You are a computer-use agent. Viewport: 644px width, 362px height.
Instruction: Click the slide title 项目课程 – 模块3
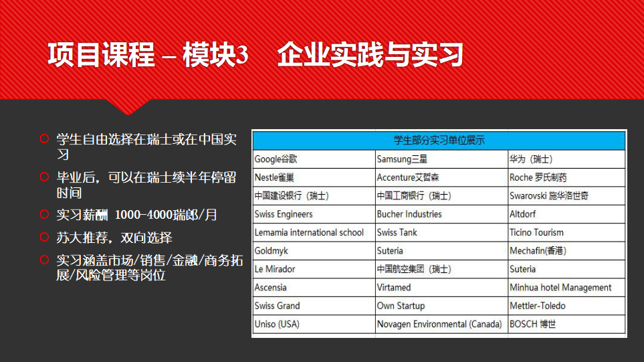[148, 55]
